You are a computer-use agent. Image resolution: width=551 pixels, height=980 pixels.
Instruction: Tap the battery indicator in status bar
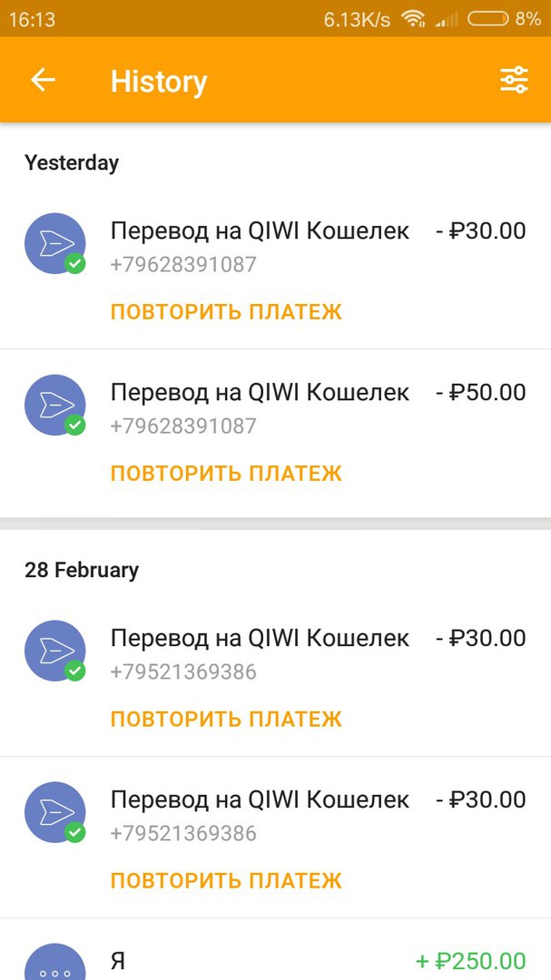point(488,18)
